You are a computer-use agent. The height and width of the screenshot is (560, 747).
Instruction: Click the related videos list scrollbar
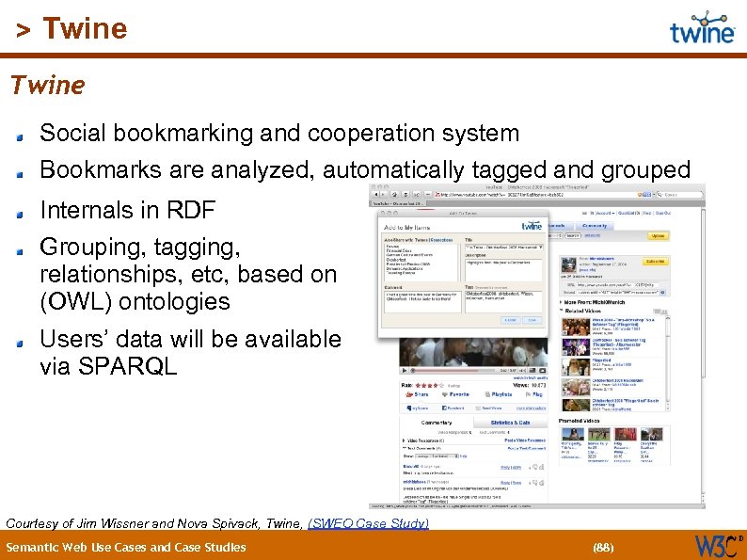[x=667, y=363]
